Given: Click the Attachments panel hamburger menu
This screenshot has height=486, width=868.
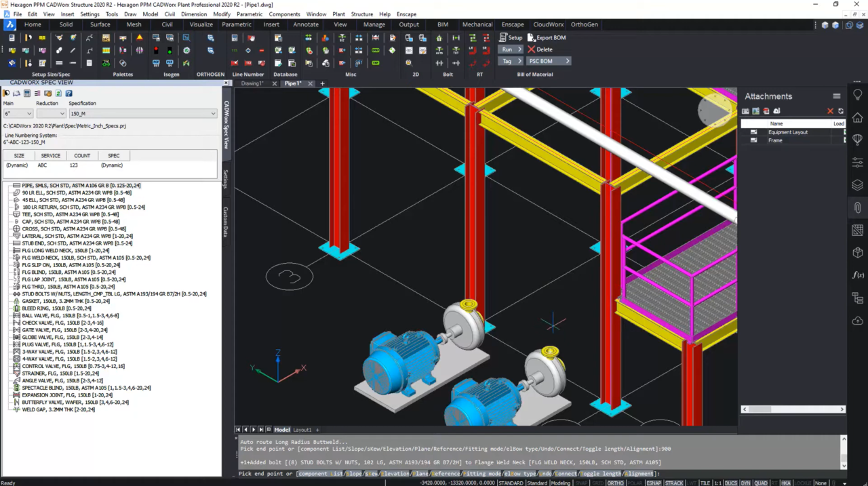Looking at the screenshot, I should (x=837, y=96).
